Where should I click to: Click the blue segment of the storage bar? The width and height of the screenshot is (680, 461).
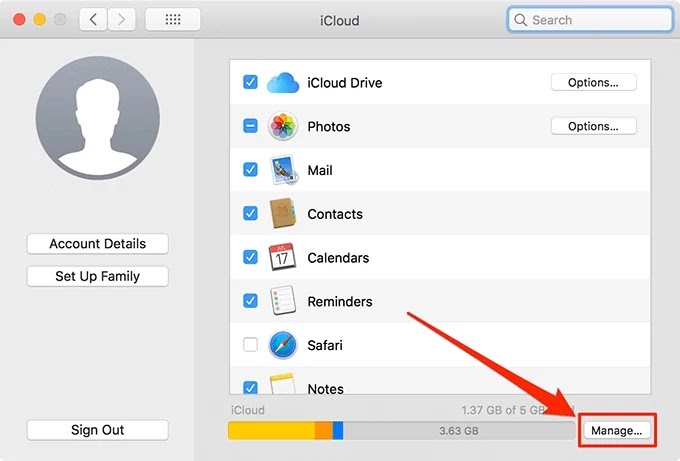click(x=338, y=430)
